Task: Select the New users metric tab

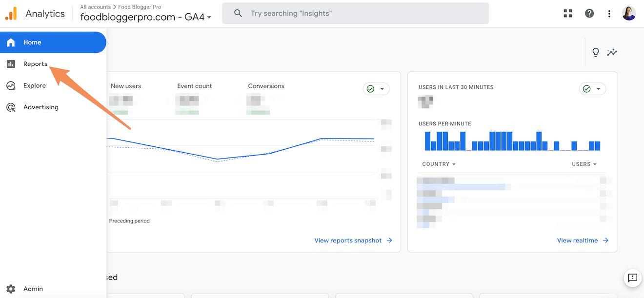Action: (x=126, y=86)
